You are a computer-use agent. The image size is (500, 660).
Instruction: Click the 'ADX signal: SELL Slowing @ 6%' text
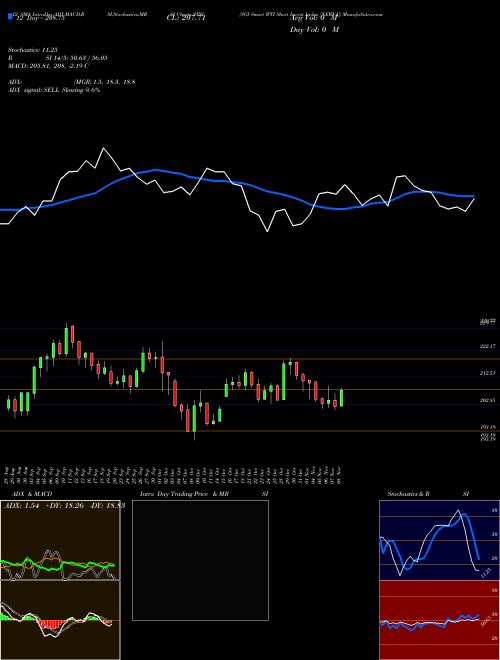point(54,90)
